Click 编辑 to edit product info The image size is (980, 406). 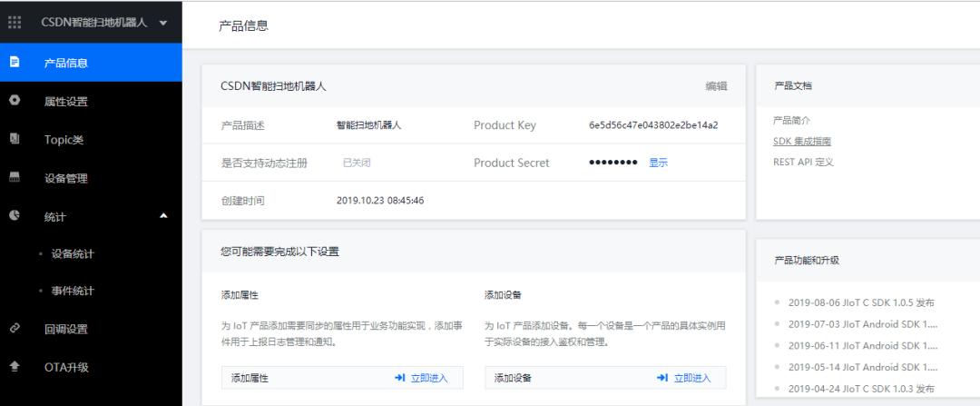click(x=716, y=86)
